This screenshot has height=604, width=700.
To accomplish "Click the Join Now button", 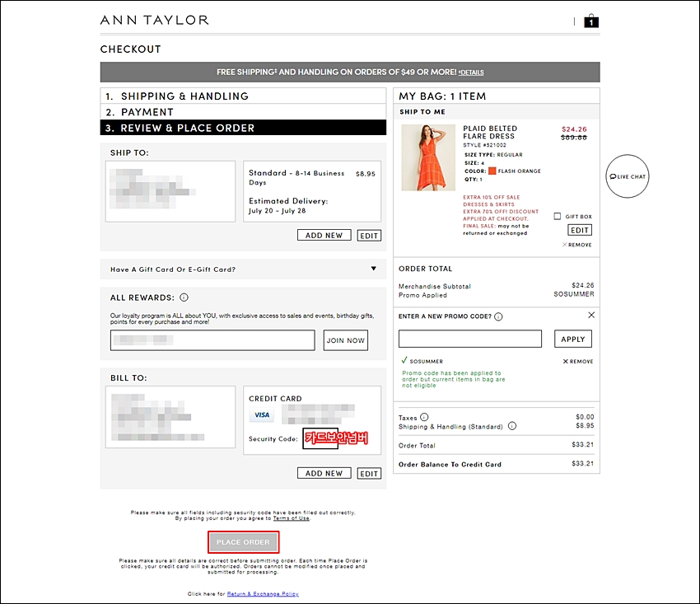I will 346,340.
